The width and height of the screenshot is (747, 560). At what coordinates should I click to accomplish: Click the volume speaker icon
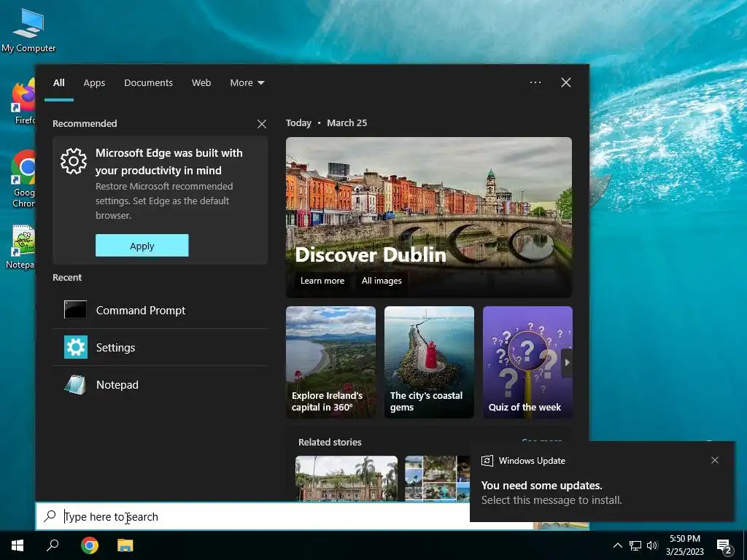tap(652, 545)
